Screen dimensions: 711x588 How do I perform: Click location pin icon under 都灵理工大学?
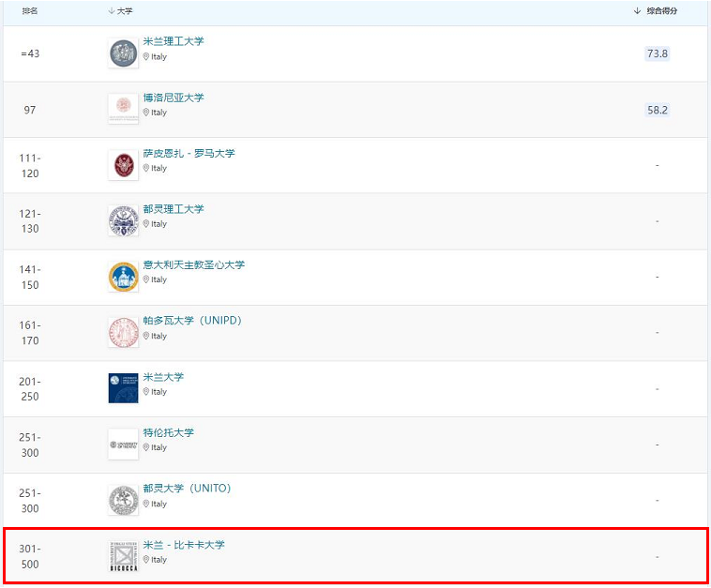click(146, 223)
